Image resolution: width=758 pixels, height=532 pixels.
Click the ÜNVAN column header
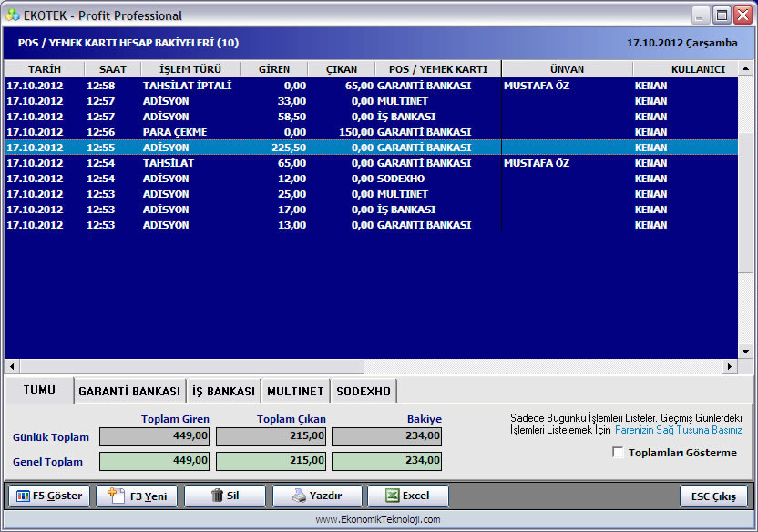(567, 69)
